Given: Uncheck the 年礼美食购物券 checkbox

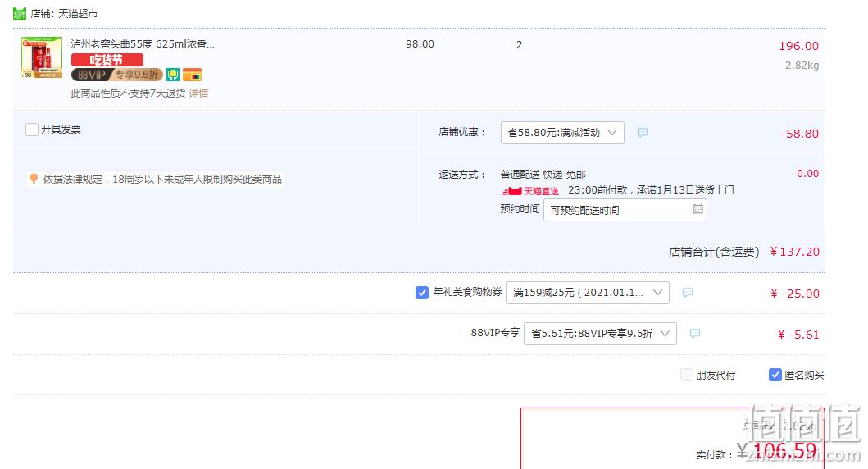Looking at the screenshot, I should (422, 293).
